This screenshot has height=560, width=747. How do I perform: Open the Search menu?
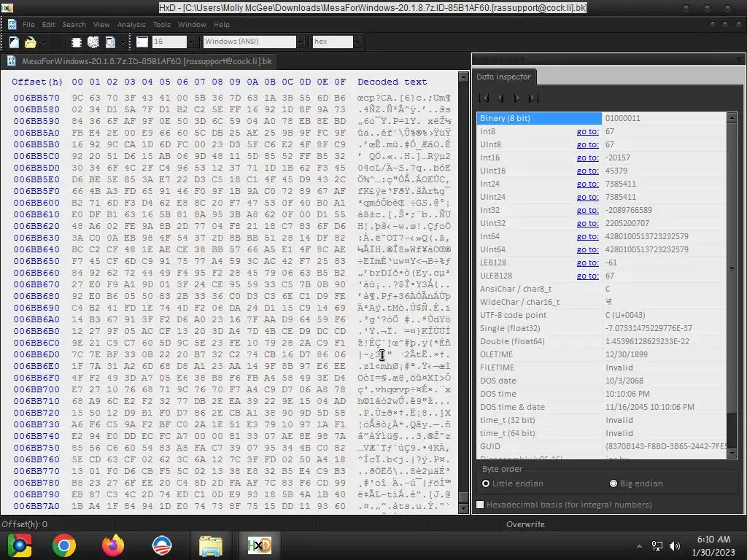74,24
